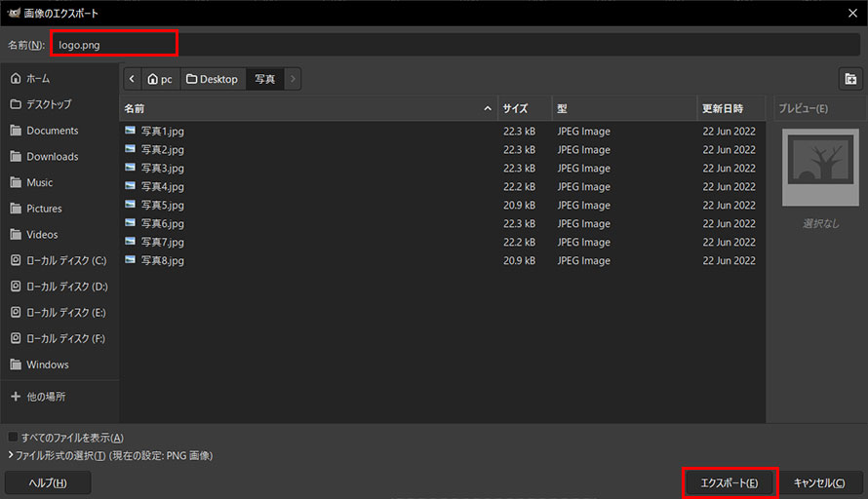Viewport: 868px width, 499px height.
Task: Click the ヘルプ button
Action: [x=48, y=483]
